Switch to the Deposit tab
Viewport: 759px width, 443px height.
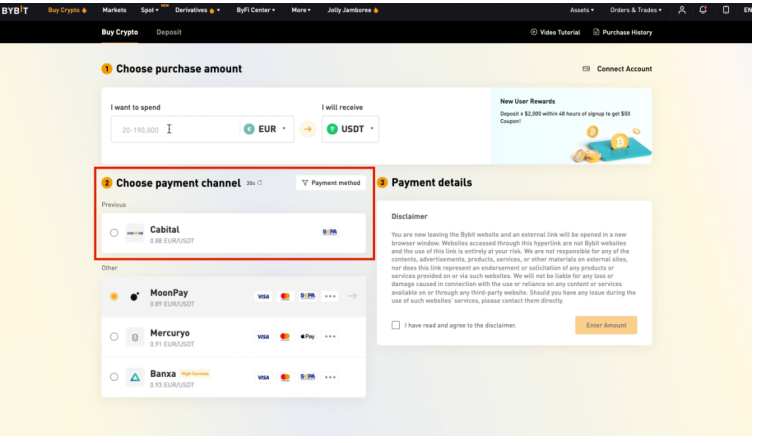point(169,32)
